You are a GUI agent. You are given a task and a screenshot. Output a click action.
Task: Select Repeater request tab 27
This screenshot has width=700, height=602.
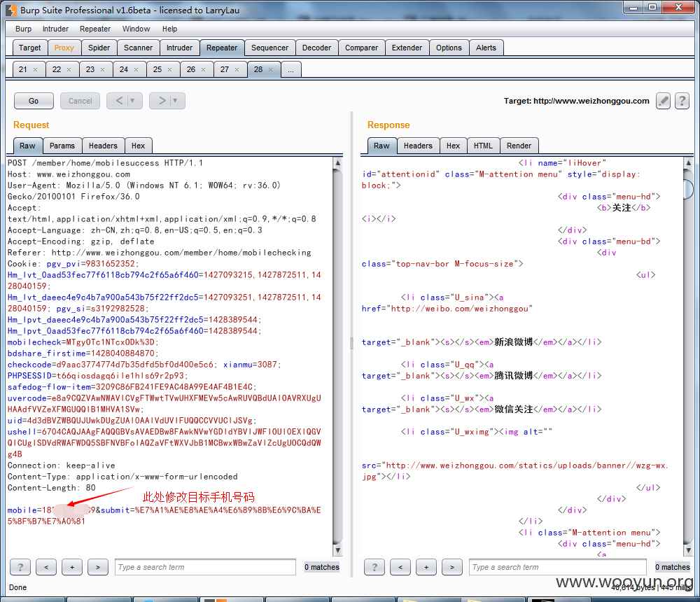coord(225,70)
